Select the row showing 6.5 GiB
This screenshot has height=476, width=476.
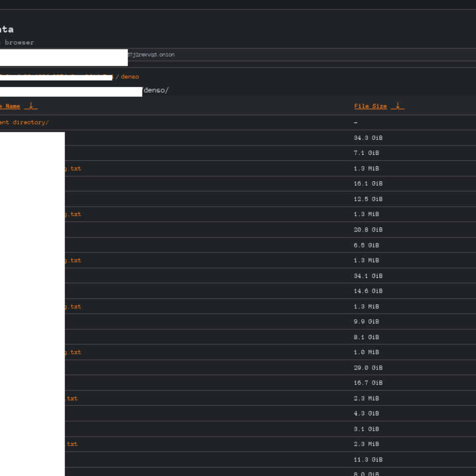click(x=238, y=245)
